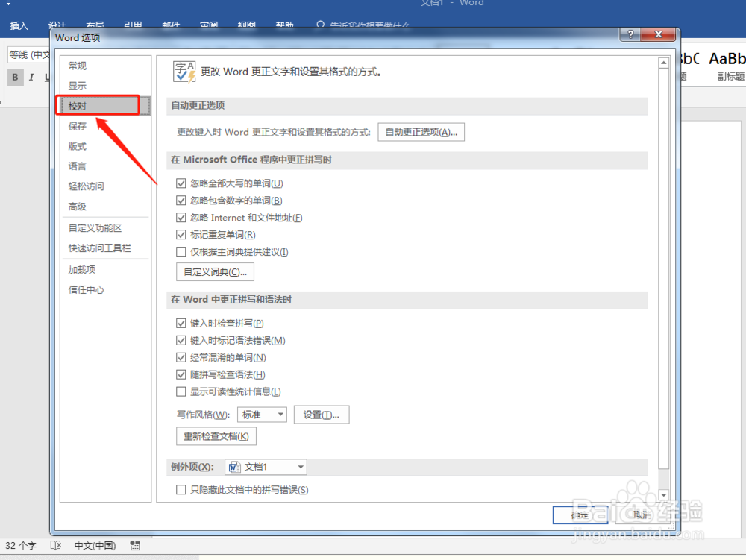The height and width of the screenshot is (560, 746).
Task: Open the 插入 ribbon tab
Action: pos(19,25)
